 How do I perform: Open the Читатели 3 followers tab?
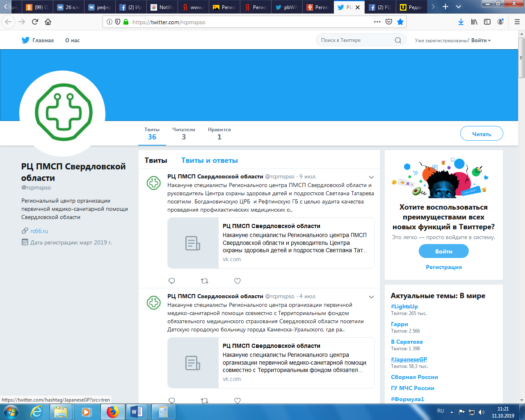coord(184,133)
